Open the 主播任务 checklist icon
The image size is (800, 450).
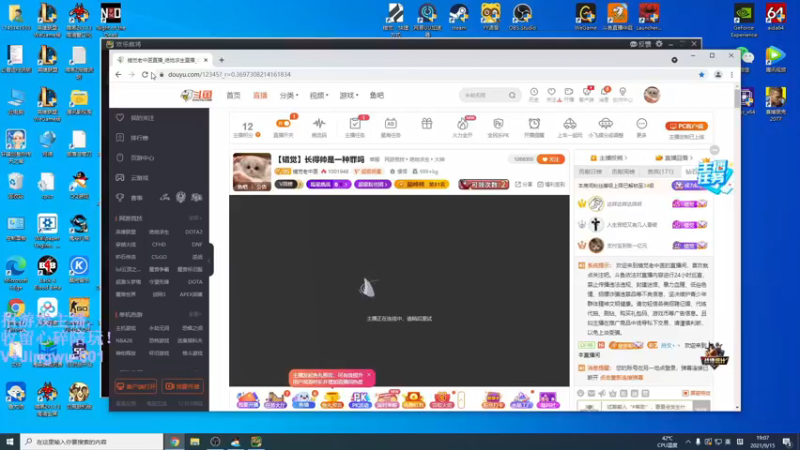coord(355,123)
